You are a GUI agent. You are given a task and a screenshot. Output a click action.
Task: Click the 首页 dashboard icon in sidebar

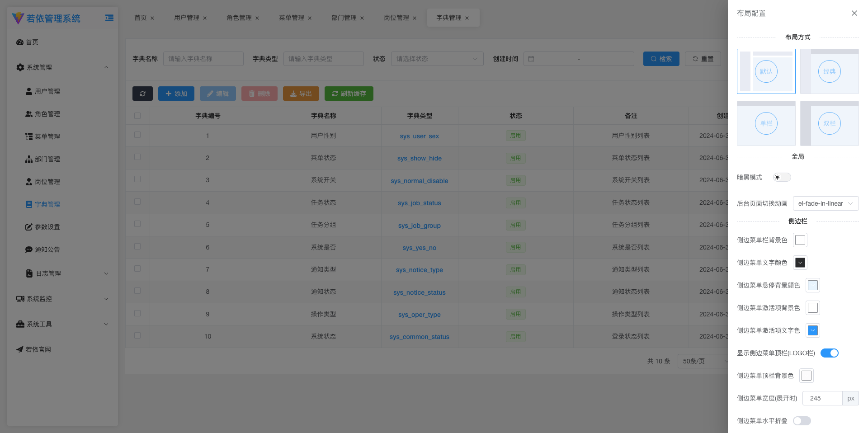tap(20, 42)
